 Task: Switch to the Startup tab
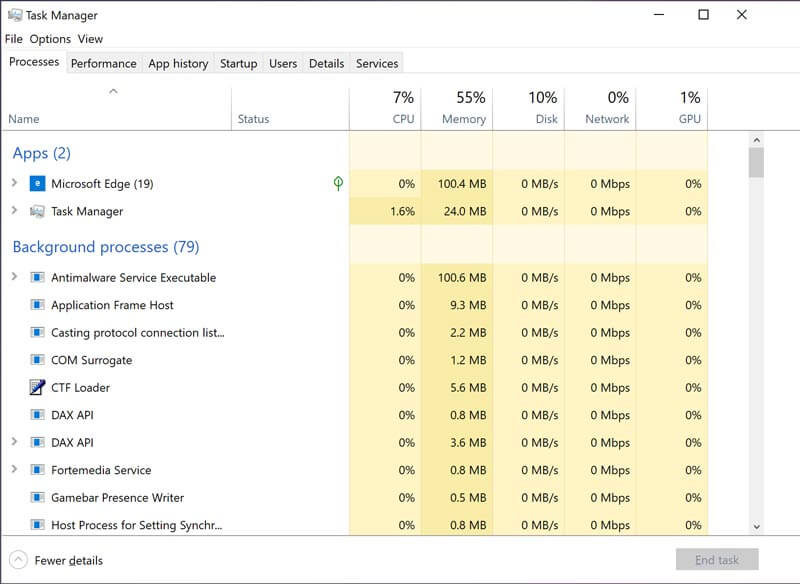238,63
